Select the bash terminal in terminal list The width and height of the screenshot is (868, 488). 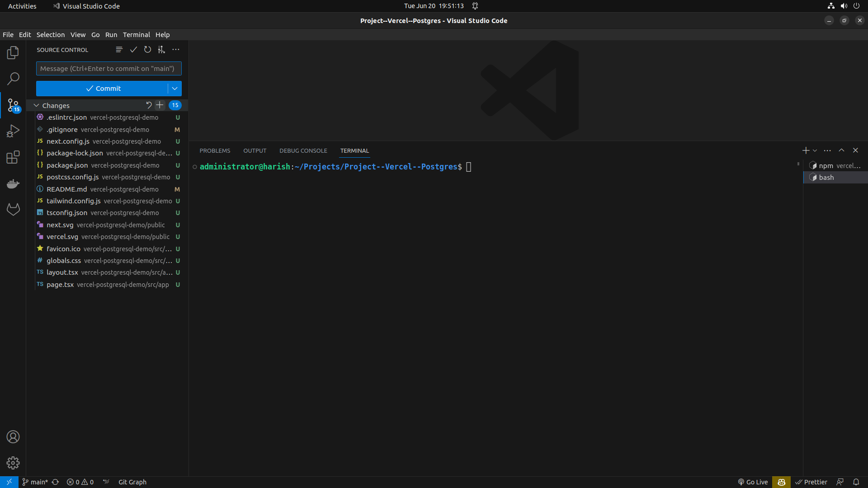835,178
